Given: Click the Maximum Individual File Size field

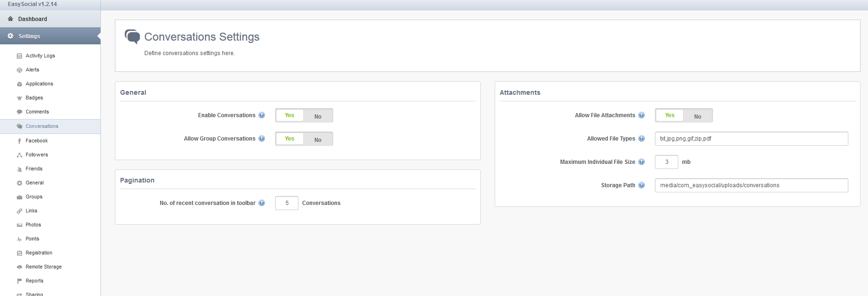Looking at the screenshot, I should pyautogui.click(x=666, y=162).
